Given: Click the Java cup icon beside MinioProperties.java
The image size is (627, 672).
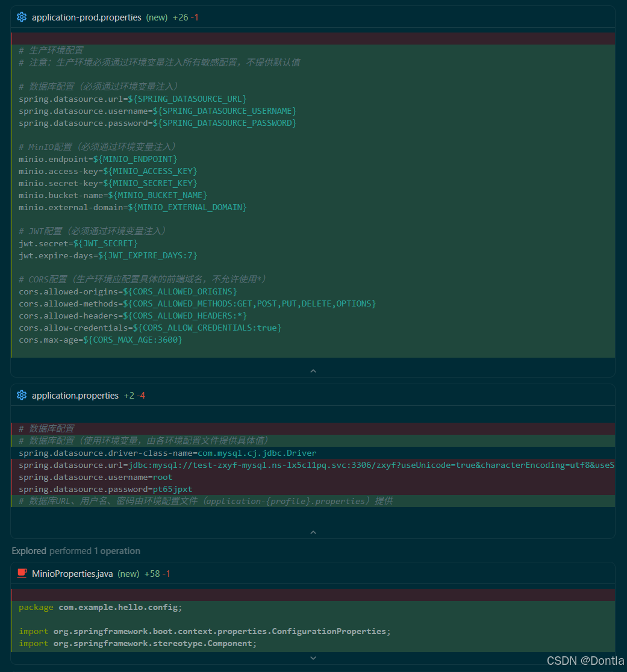Looking at the screenshot, I should click(x=22, y=573).
